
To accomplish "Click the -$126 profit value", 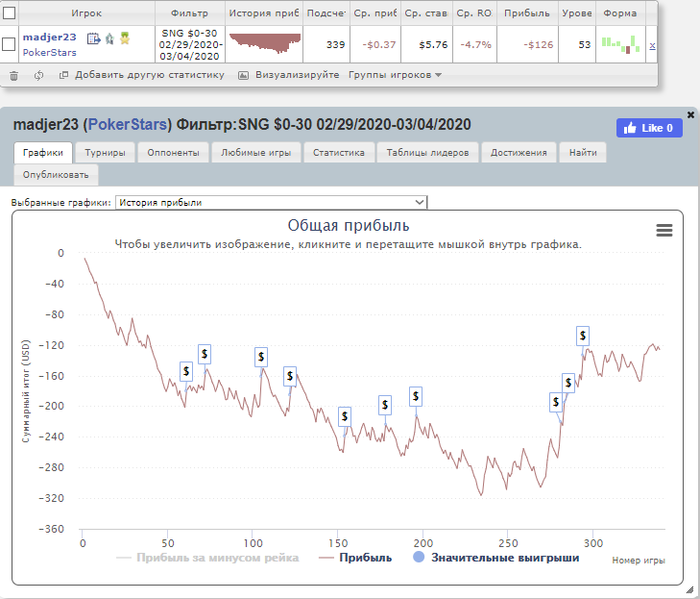I will click(538, 45).
